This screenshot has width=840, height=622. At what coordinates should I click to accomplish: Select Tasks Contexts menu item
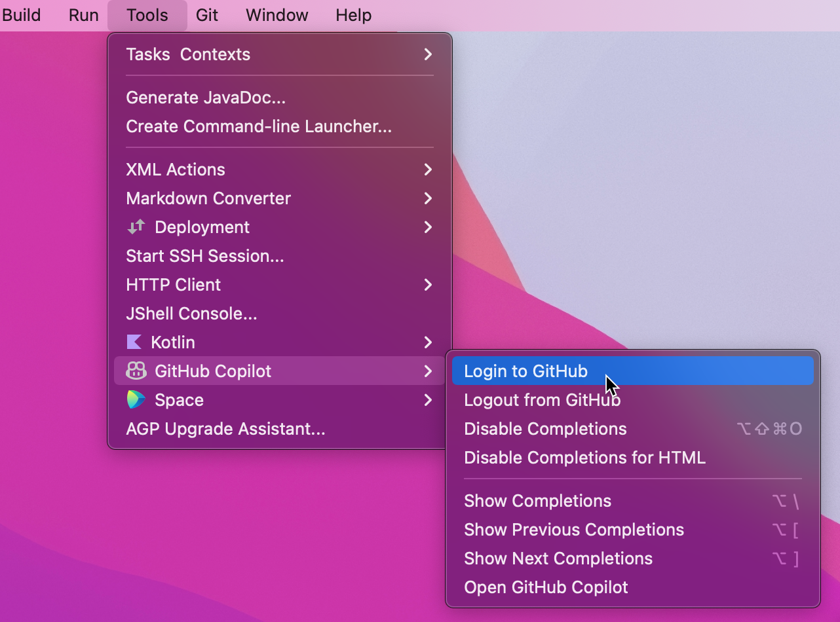[280, 54]
